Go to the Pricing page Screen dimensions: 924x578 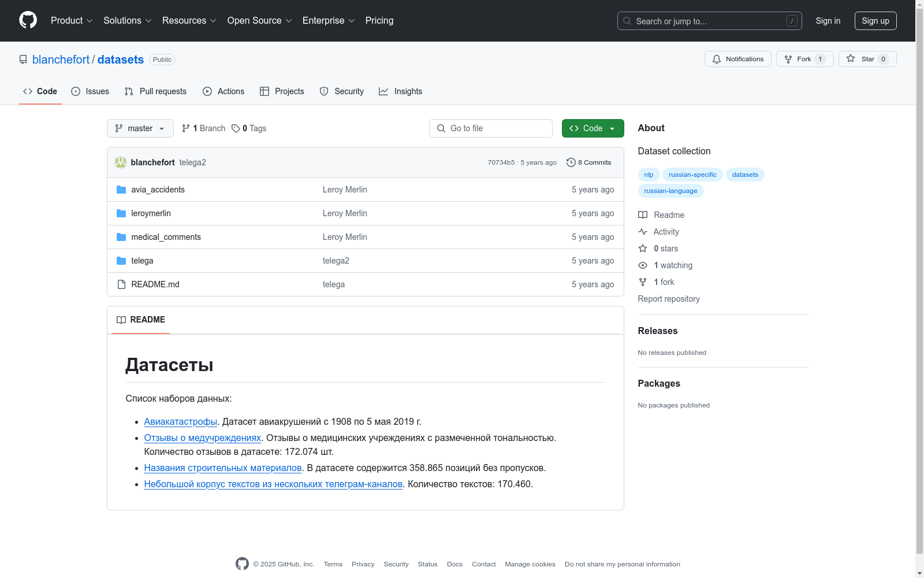tap(379, 20)
